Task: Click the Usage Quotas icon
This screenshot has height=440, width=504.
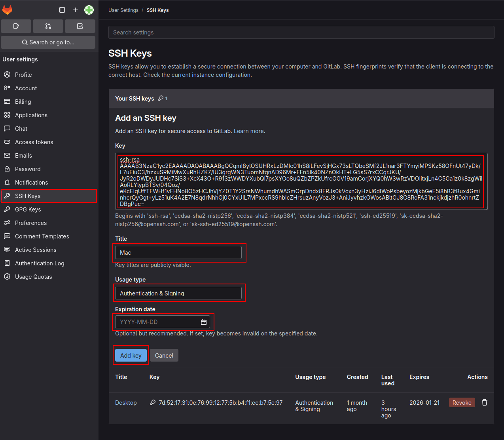Action: click(7, 276)
